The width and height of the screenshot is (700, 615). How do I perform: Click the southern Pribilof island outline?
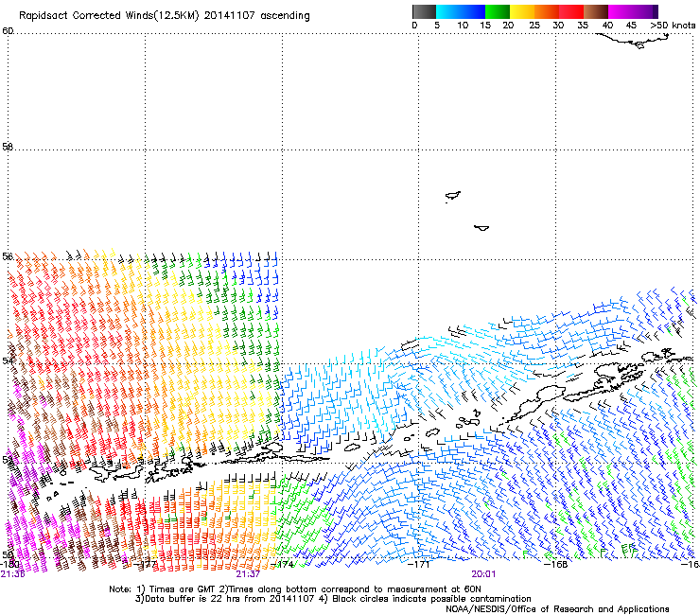pyautogui.click(x=481, y=228)
